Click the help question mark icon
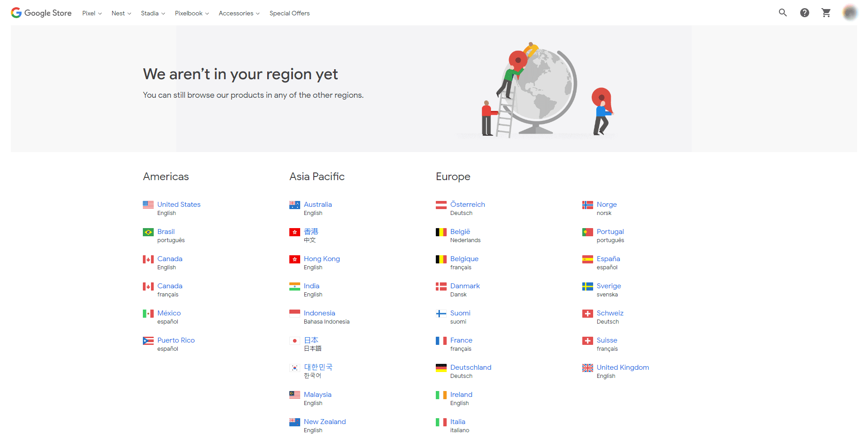The height and width of the screenshot is (439, 868). [x=804, y=13]
